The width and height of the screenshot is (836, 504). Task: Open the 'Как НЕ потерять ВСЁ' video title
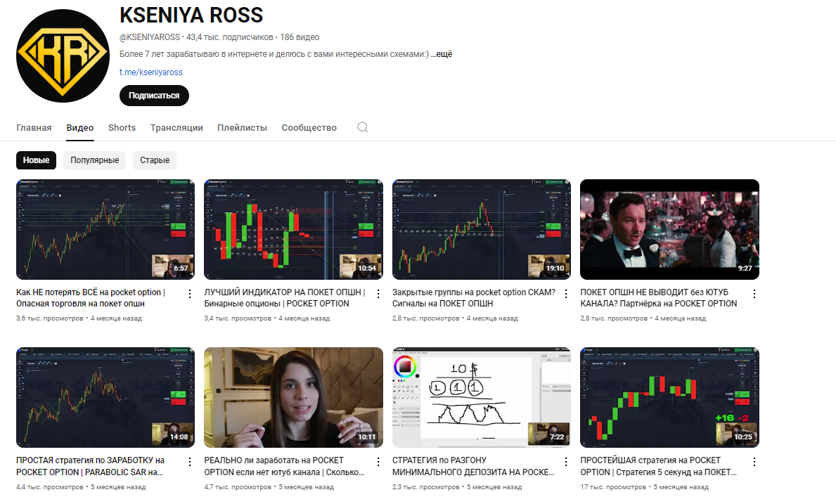tap(91, 298)
